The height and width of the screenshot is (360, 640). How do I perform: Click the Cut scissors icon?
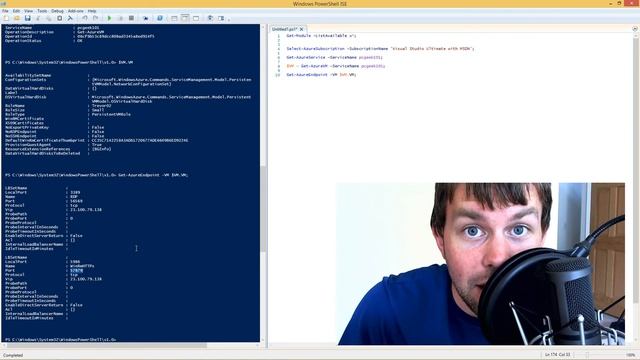(38, 18)
